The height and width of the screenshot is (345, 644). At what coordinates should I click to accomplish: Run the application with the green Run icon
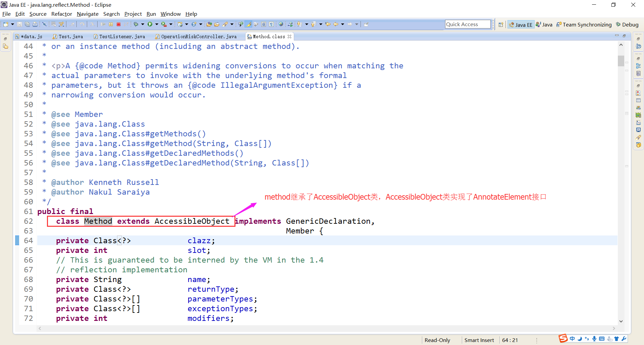[x=150, y=24]
